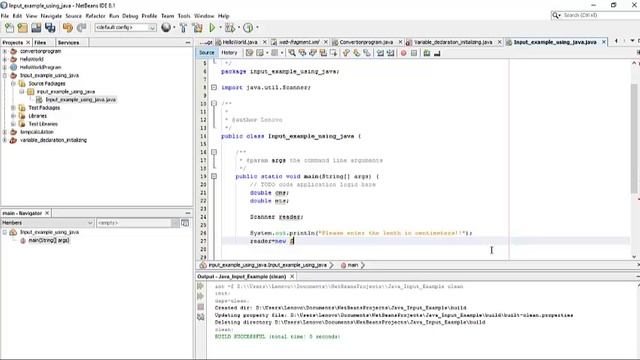This screenshot has height=360, width=640.
Task: Click the Open Project toolbar icon
Action: (36, 27)
